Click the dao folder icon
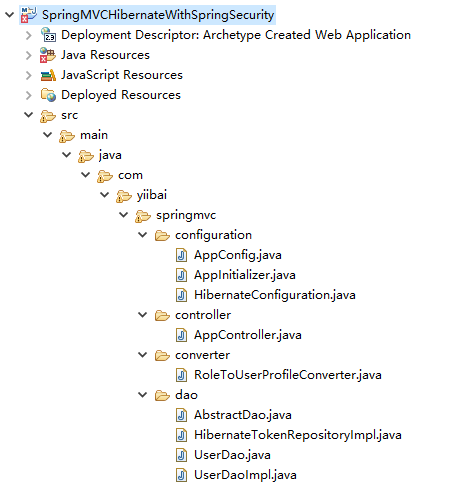Screen dimensions: 459x488 tap(162, 395)
